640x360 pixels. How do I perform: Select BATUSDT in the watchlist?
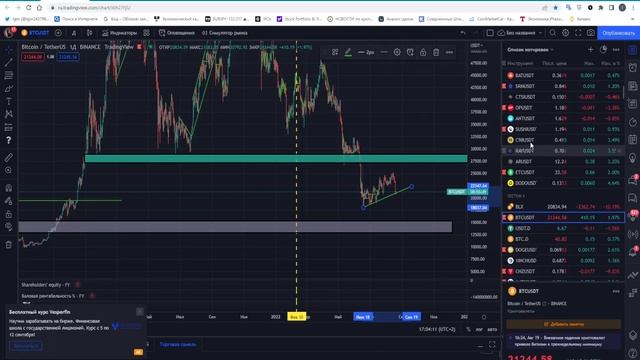563,76
